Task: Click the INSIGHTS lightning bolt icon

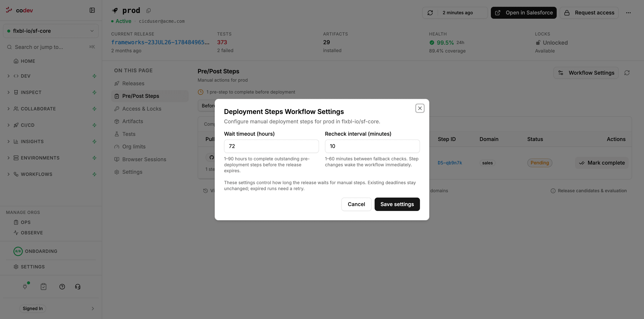Action: click(95, 141)
